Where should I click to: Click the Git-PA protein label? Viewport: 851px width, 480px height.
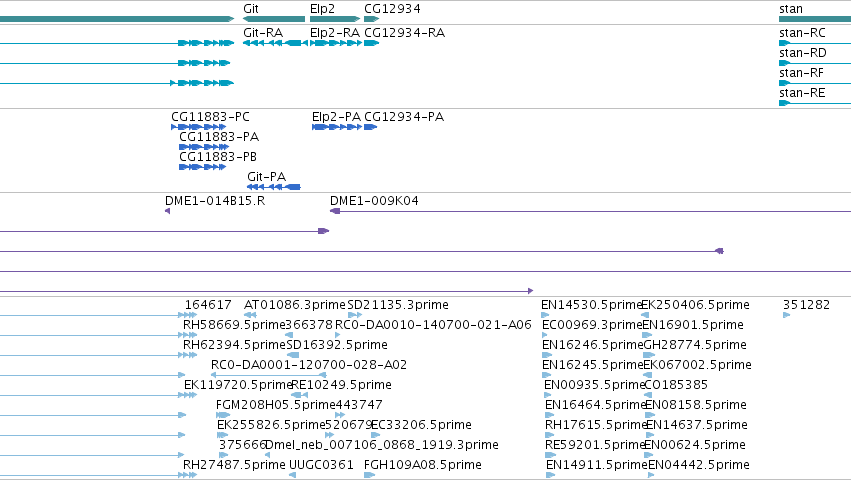tap(266, 176)
